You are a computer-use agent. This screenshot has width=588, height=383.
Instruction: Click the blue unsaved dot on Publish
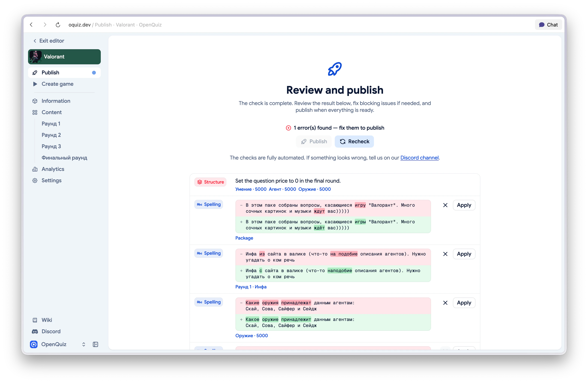click(x=94, y=72)
